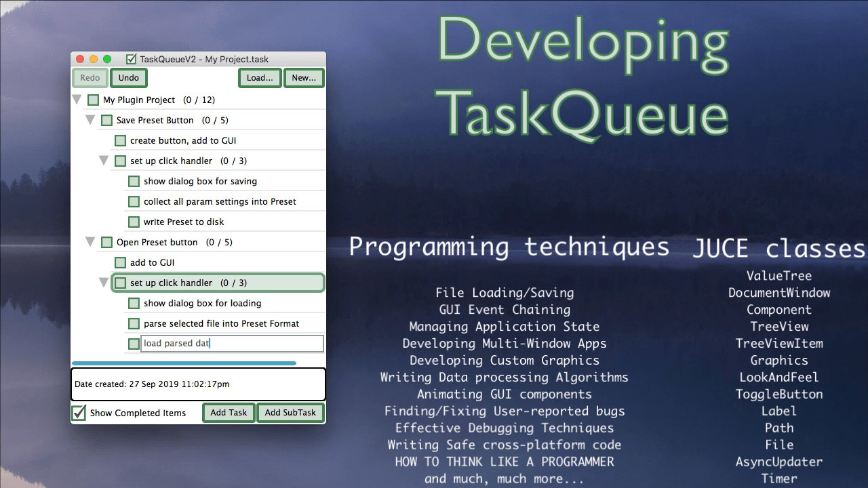868x488 pixels.
Task: Open the Load... file dialog button
Action: tap(260, 78)
